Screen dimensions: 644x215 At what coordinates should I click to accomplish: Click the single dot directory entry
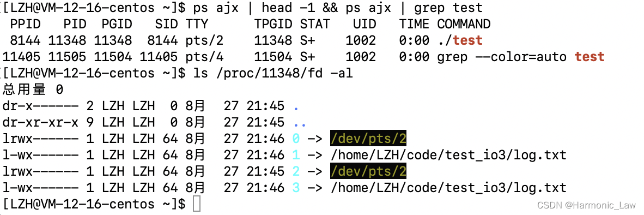click(296, 109)
